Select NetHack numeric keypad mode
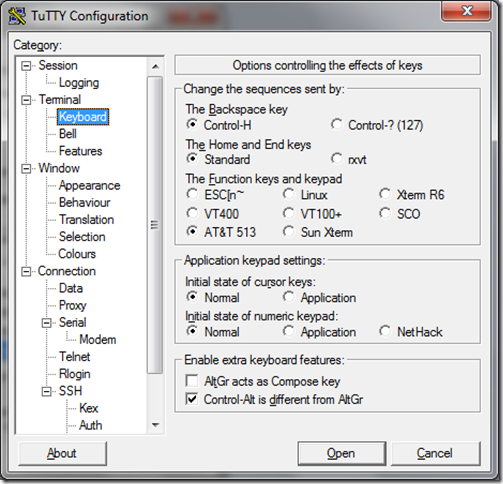This screenshot has width=503, height=484. pyautogui.click(x=385, y=331)
